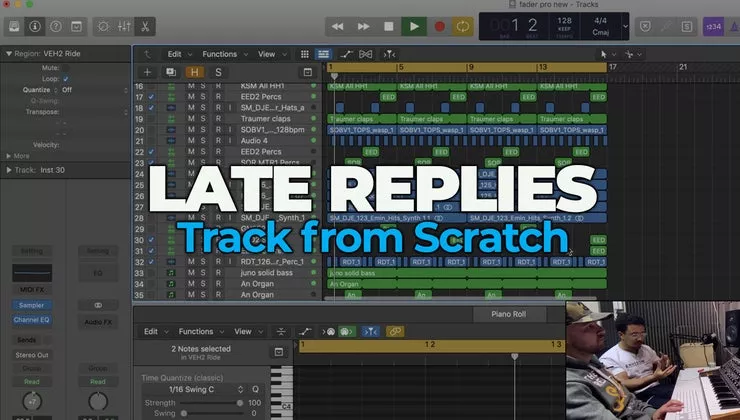Screen dimensions: 740x420
Task: Open the Tracks area View menu
Action: (x=272, y=54)
